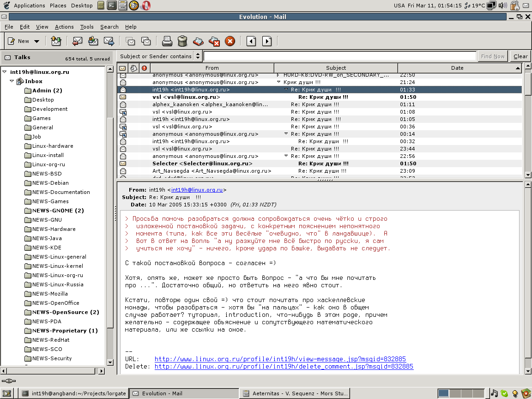The height and width of the screenshot is (399, 532).
Task: Go to the next message arrow icon
Action: 267,42
